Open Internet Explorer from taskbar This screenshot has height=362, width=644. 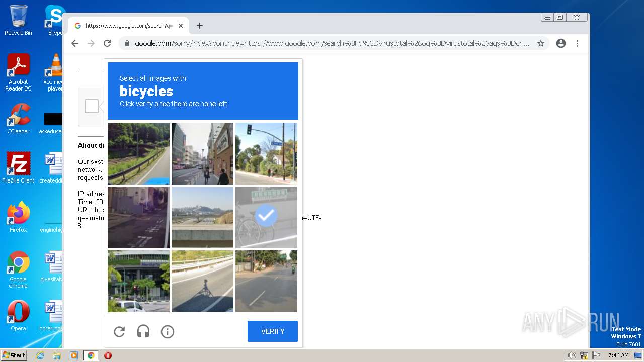click(x=40, y=355)
